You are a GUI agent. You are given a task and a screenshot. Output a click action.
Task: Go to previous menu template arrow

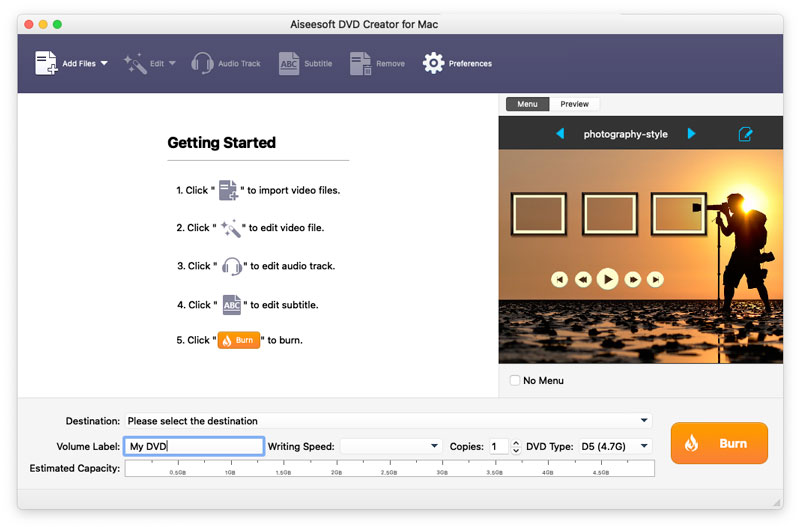tap(560, 134)
